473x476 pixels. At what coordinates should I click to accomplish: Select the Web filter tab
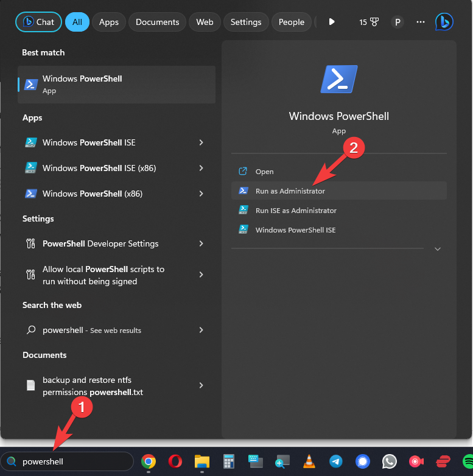[205, 22]
